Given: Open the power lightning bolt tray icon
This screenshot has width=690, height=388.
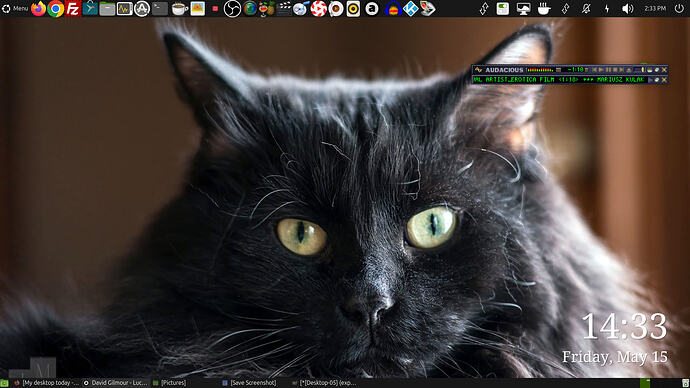Looking at the screenshot, I should point(607,8).
